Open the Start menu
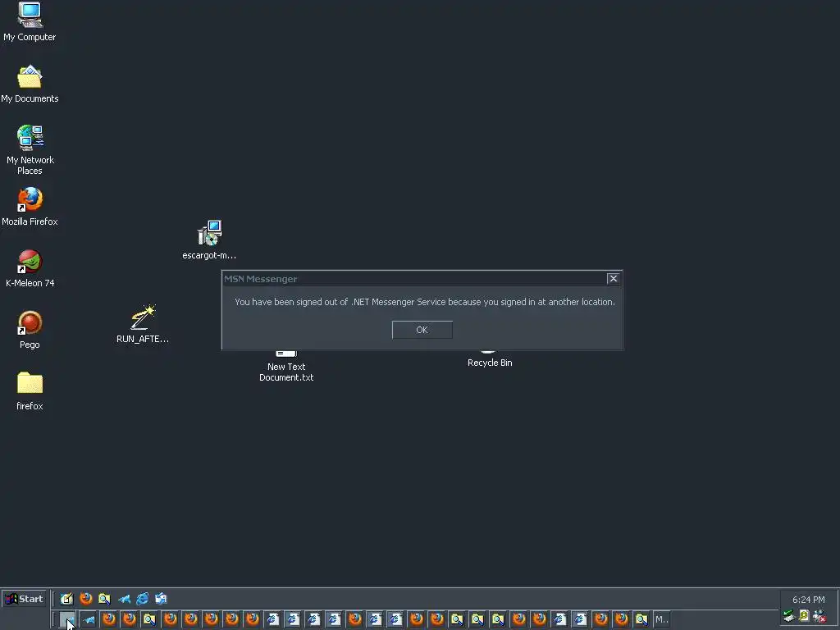 click(25, 599)
